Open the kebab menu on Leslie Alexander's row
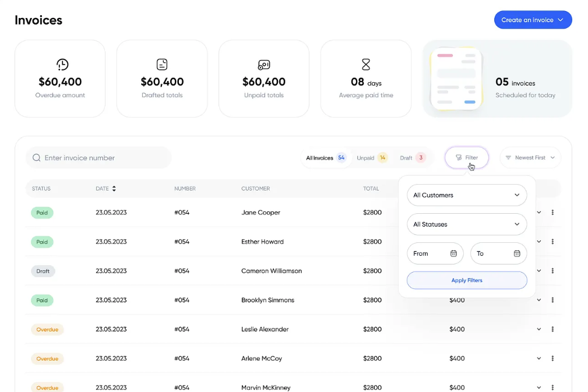 [x=552, y=329]
